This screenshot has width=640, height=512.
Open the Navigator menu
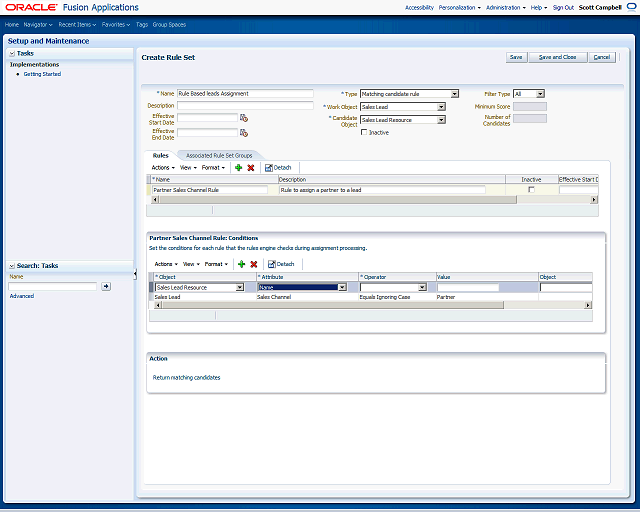pyautogui.click(x=38, y=24)
